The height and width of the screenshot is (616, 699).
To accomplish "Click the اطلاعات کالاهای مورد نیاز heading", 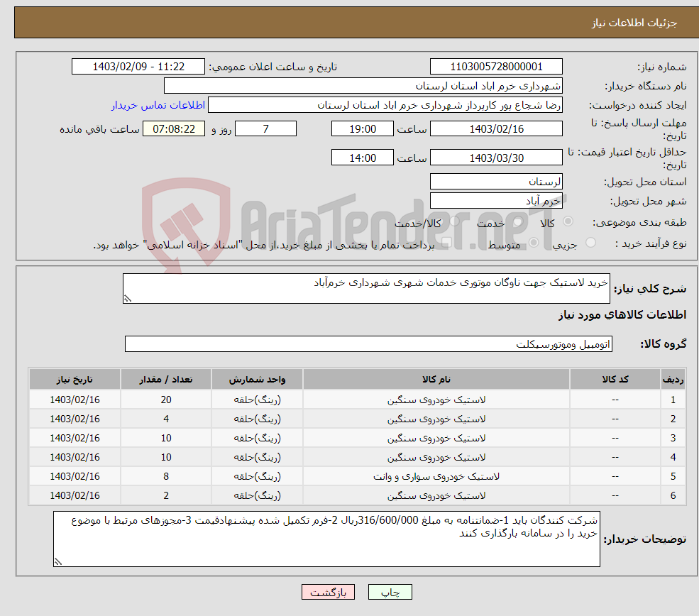I will coord(622,315).
